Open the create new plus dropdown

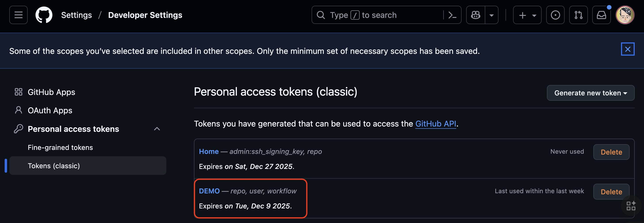(x=527, y=15)
